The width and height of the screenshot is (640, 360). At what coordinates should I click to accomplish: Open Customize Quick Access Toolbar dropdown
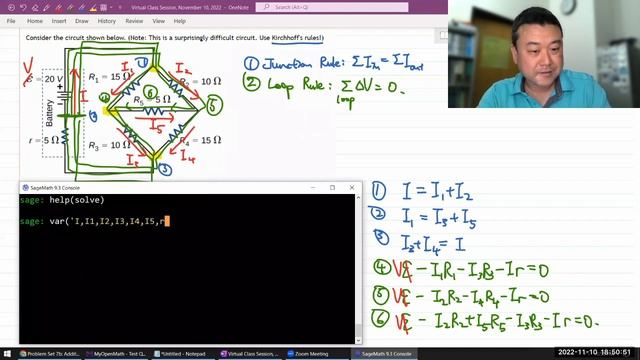pyautogui.click(x=120, y=7)
